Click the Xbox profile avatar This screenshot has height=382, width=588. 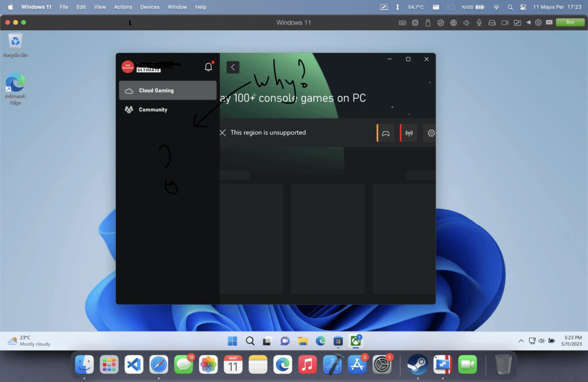pos(127,67)
